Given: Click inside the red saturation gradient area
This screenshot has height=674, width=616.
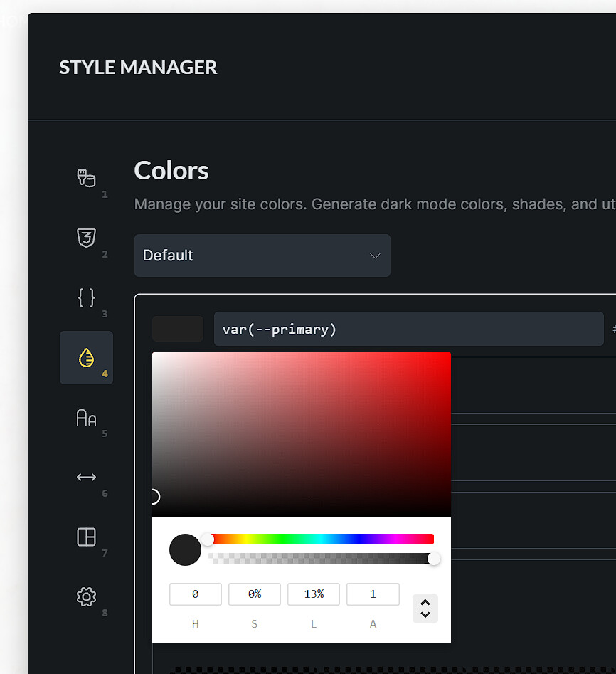Looking at the screenshot, I should tap(302, 434).
